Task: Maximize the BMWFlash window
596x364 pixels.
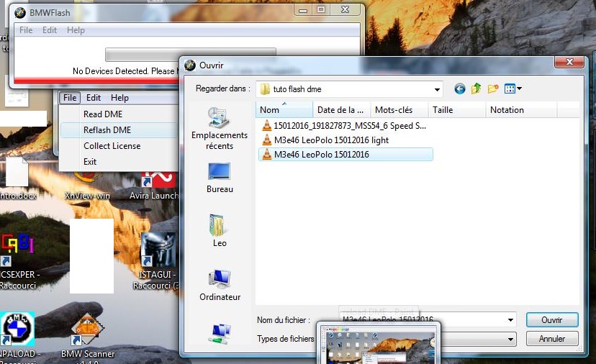Action: [x=321, y=9]
